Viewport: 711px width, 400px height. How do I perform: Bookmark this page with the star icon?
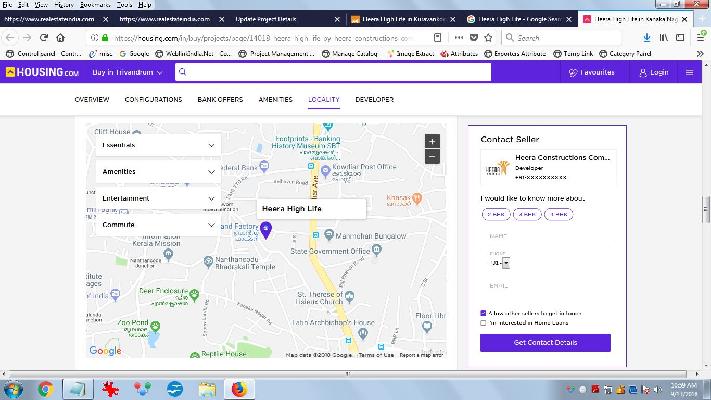488,38
